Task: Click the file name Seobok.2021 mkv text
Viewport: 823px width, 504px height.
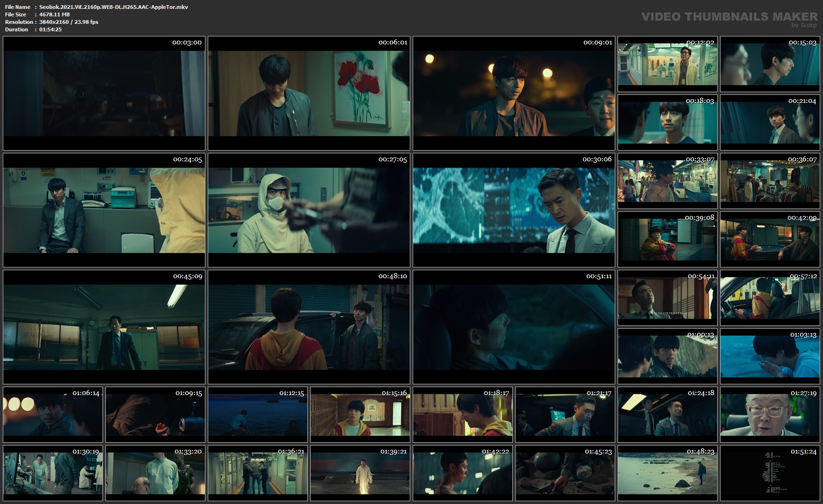Action: [114, 7]
